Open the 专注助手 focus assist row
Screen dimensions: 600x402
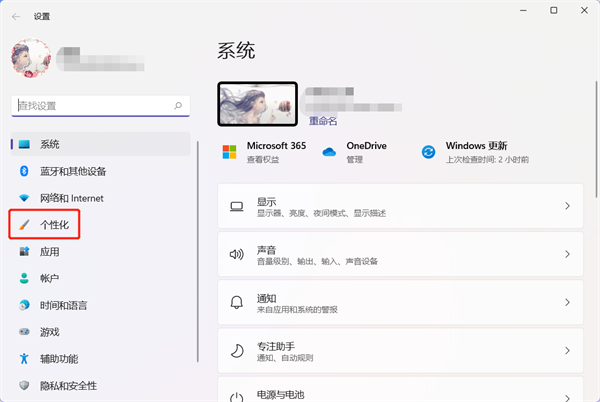[400, 350]
